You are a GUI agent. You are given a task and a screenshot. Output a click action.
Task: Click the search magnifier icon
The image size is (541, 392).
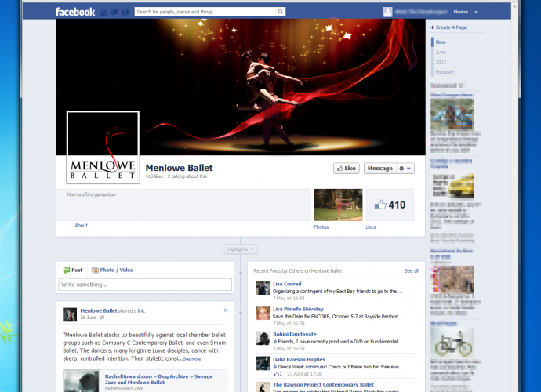(x=281, y=12)
